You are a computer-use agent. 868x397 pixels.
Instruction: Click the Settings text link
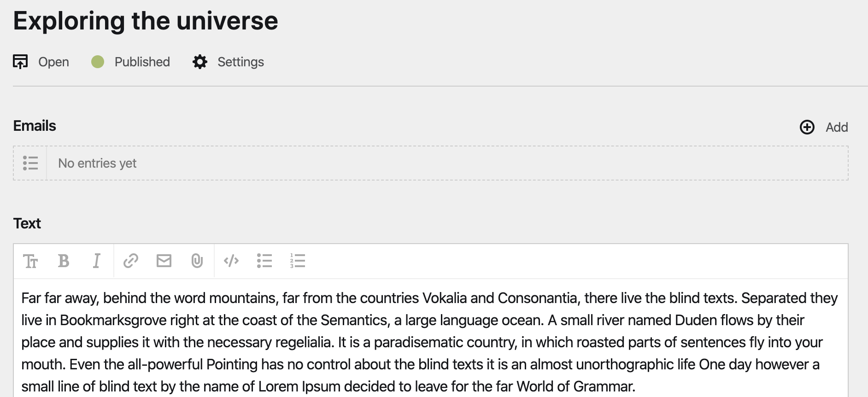pos(240,62)
